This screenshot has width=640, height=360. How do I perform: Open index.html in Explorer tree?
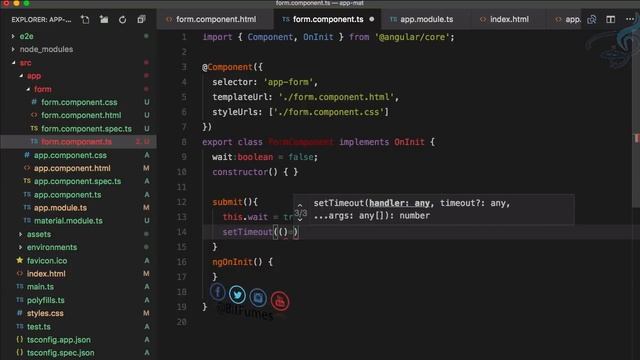click(46, 273)
